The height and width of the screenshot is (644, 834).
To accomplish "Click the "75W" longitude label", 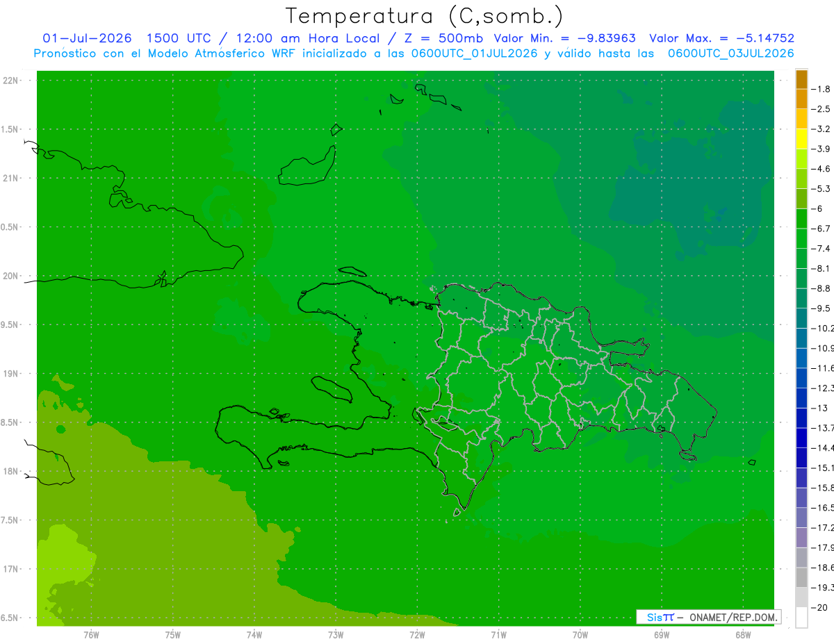I will tap(173, 635).
